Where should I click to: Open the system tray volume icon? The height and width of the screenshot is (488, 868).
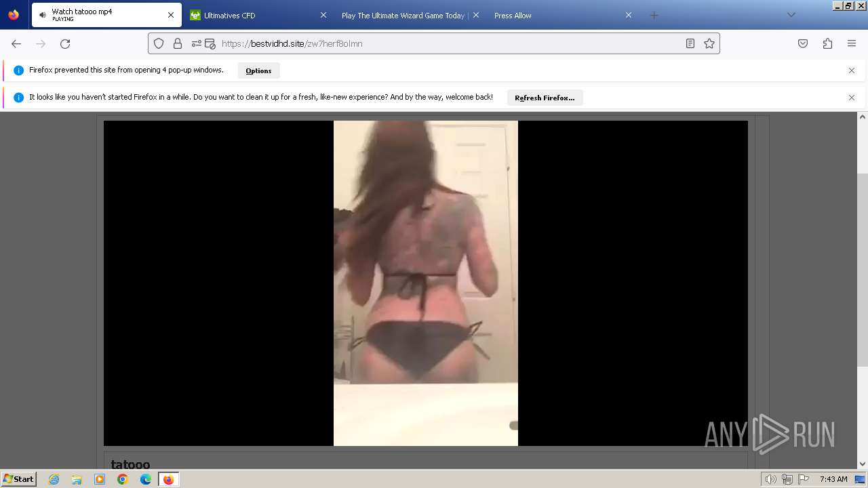click(770, 479)
